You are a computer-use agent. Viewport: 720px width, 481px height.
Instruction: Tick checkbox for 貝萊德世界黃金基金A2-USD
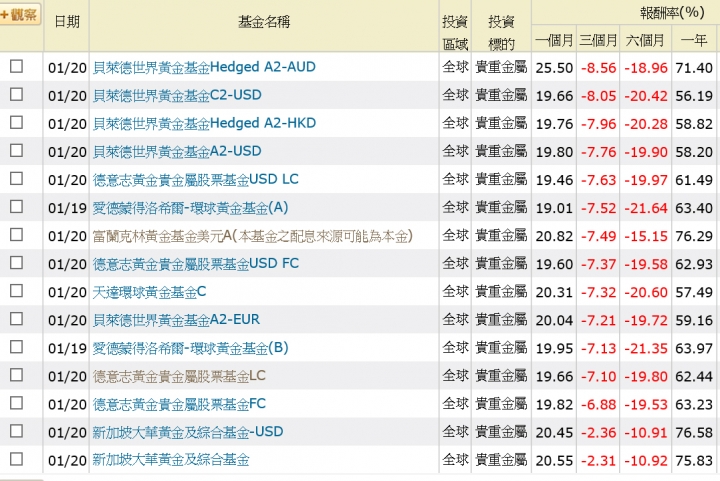17,151
